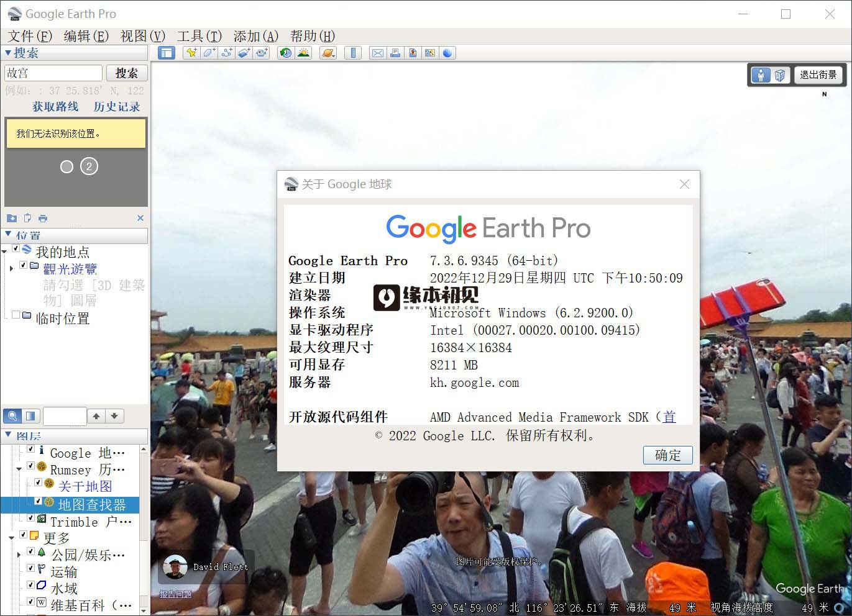
Task: Switch to ground-level pegman view
Action: point(761,75)
